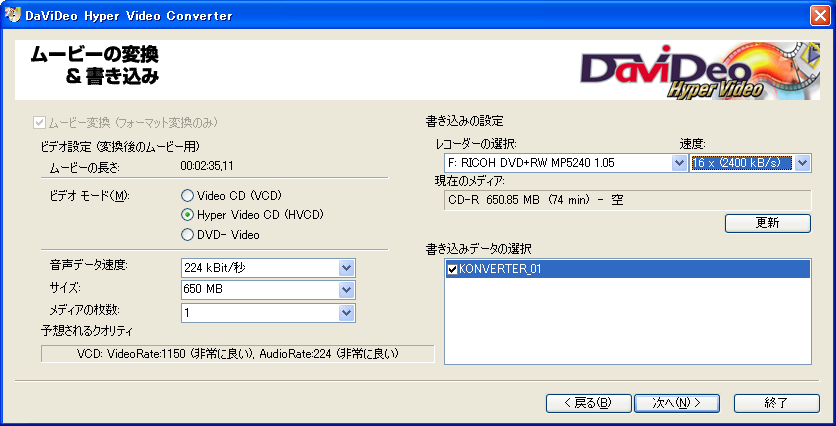The height and width of the screenshot is (426, 836).
Task: Click the DaVideo Hyper Video logo banner
Action: 700,70
